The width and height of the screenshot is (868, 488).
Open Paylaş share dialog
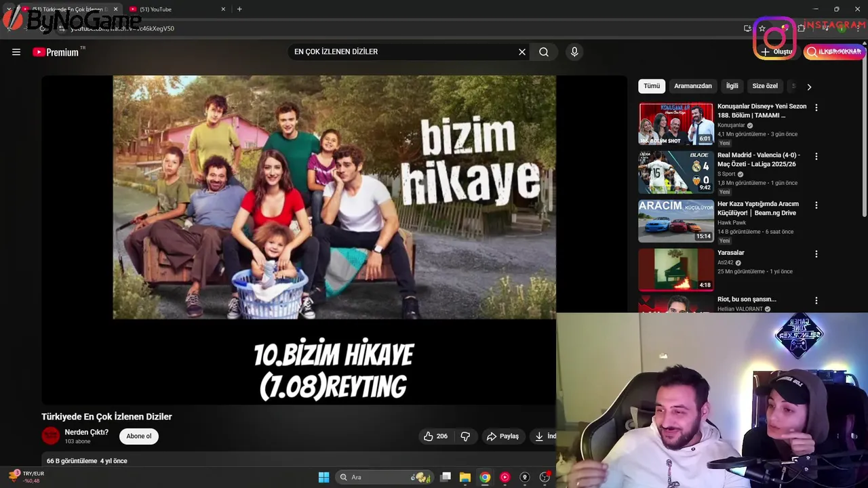click(502, 436)
